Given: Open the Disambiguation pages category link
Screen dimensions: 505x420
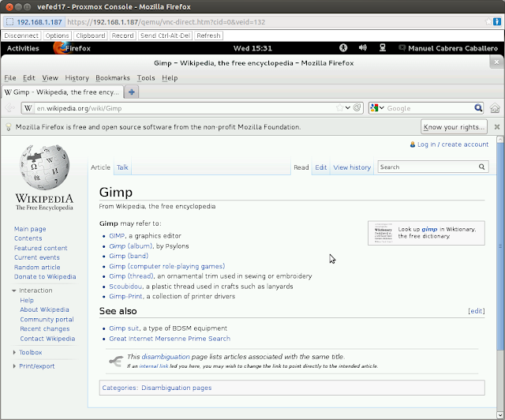Looking at the screenshot, I should (x=177, y=388).
